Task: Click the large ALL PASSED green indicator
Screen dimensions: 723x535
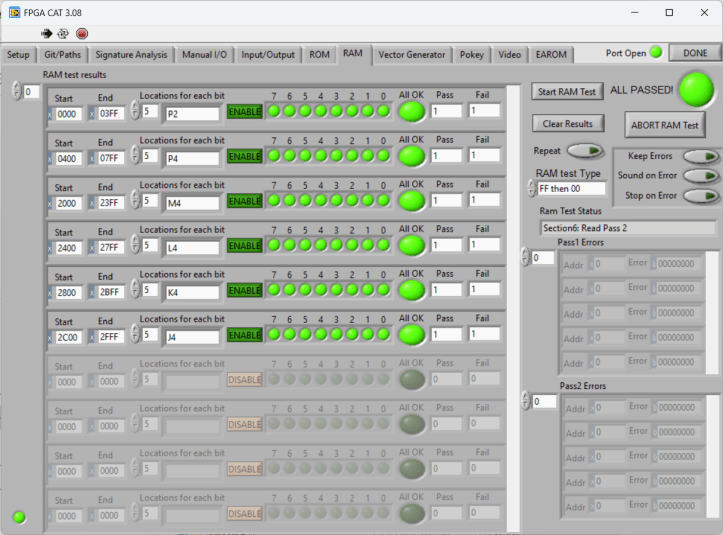Action: (x=697, y=90)
